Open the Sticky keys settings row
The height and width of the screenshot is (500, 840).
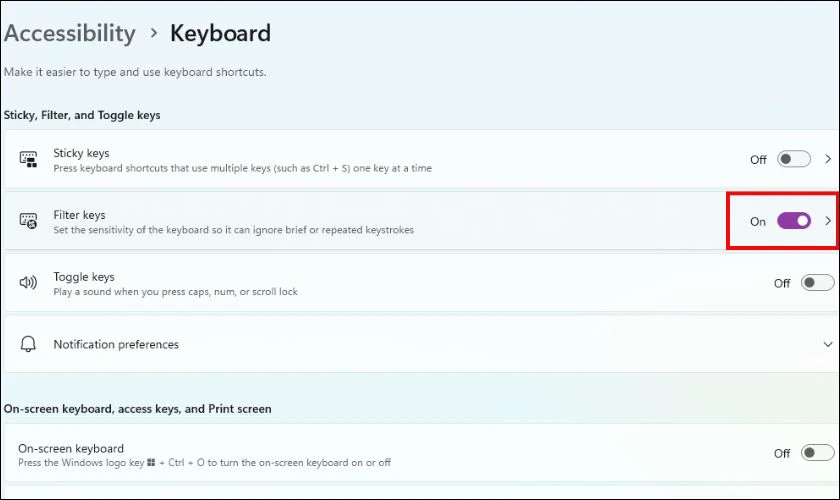coord(421,159)
